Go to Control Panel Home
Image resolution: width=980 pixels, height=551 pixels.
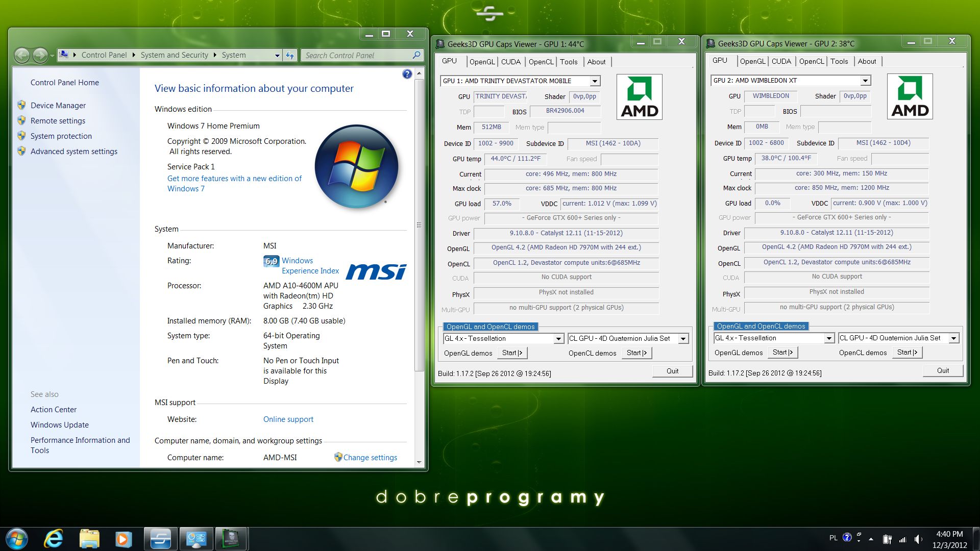click(65, 83)
